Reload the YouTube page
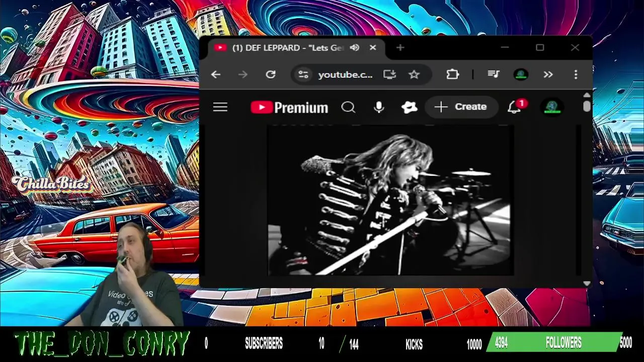 pos(271,74)
